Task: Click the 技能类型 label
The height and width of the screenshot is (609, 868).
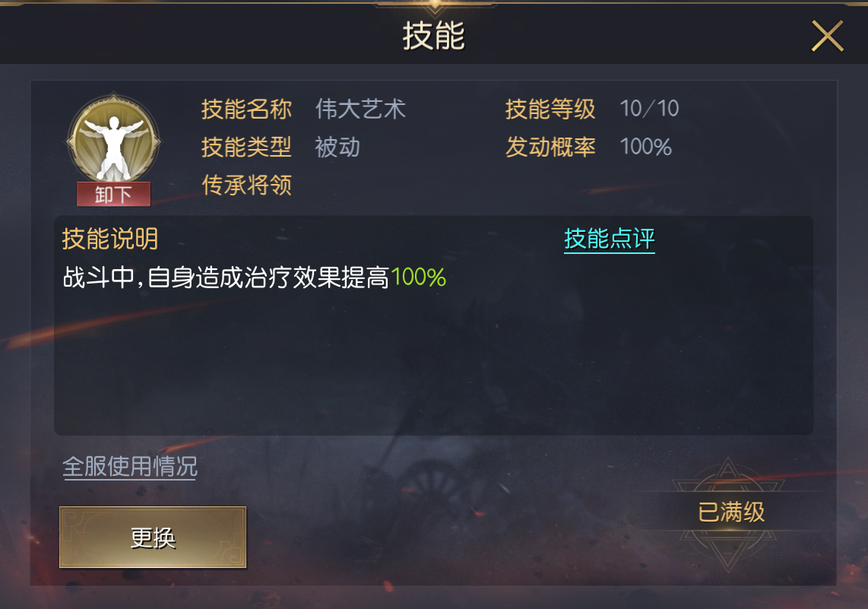Action: [x=246, y=147]
